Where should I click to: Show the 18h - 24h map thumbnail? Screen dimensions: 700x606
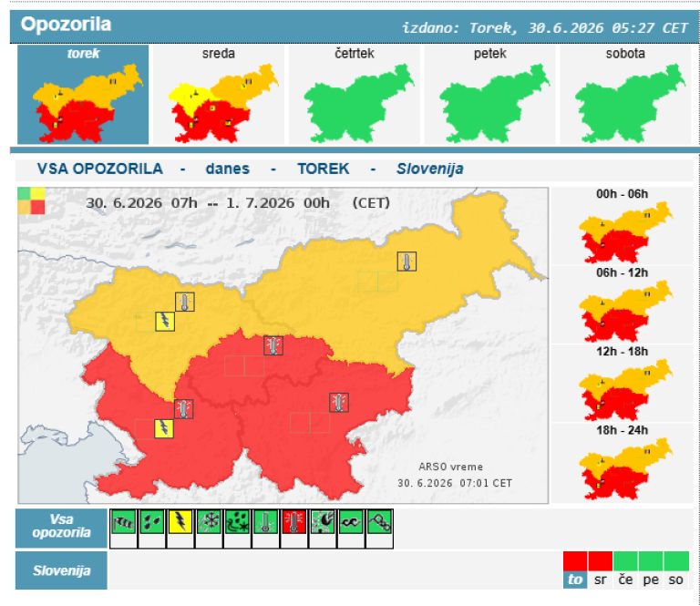click(623, 462)
